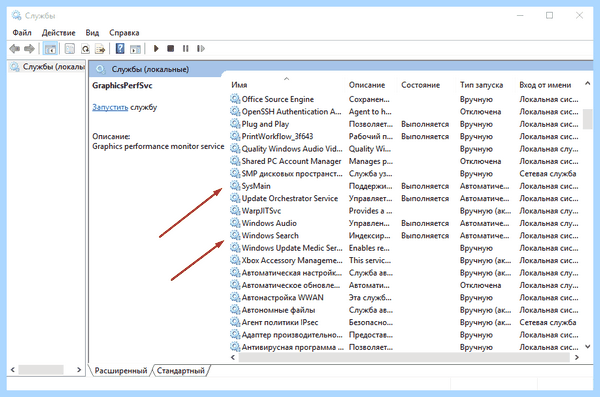Select the SysMain service row
This screenshot has width=600, height=397.
[404, 186]
